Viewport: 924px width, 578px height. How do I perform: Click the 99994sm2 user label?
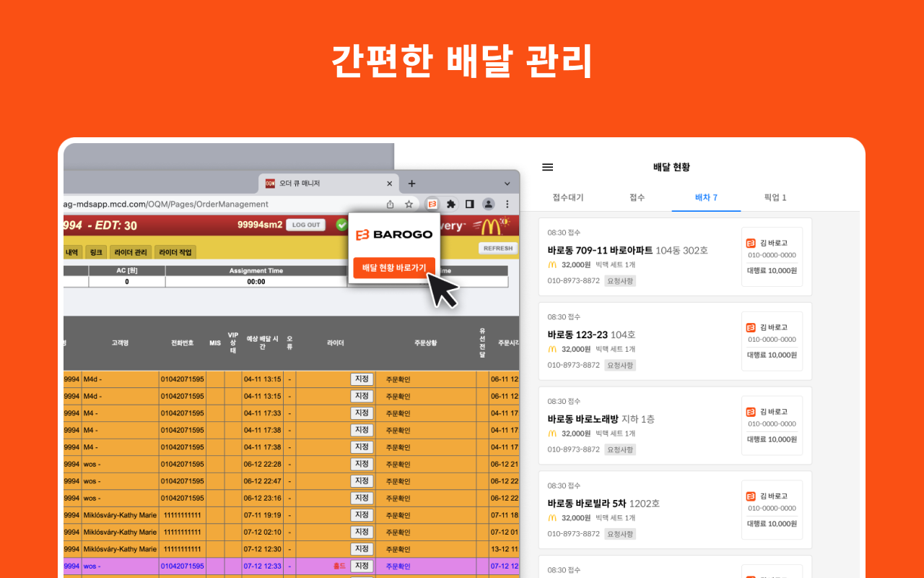(259, 225)
